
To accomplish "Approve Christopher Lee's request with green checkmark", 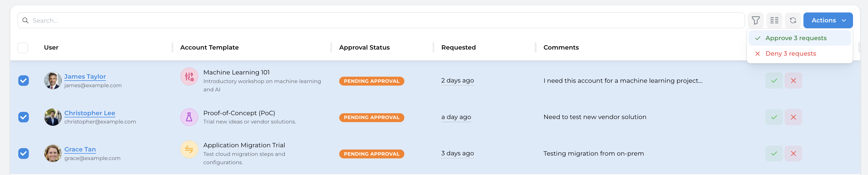I will click(x=774, y=117).
